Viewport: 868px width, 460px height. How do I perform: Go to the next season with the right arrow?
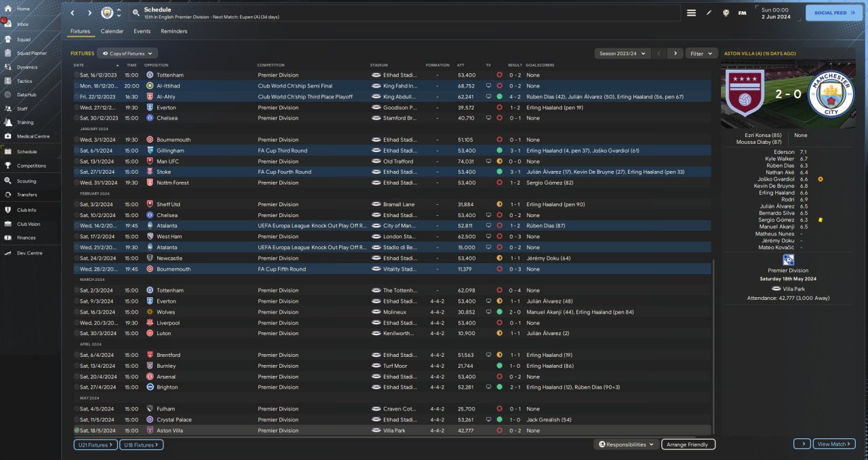tap(675, 53)
